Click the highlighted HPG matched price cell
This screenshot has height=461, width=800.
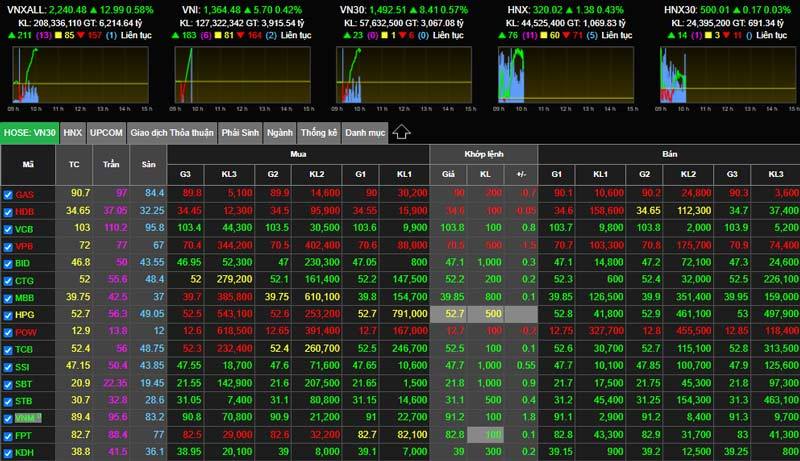point(453,315)
